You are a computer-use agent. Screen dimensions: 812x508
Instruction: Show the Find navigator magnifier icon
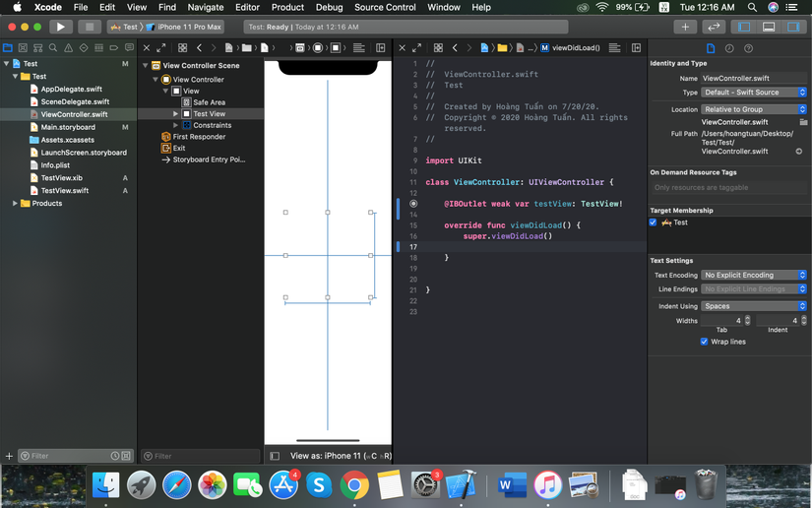pyautogui.click(x=53, y=47)
